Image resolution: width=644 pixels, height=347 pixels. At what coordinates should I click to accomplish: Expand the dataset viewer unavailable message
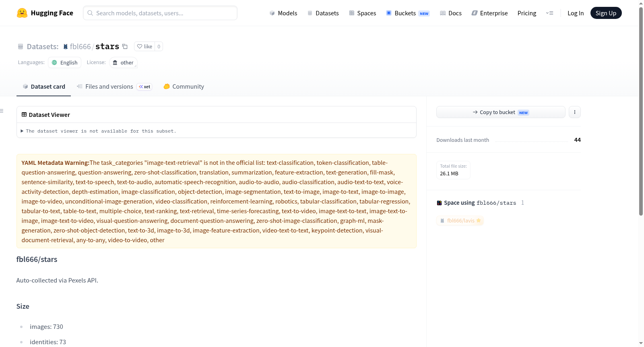(x=99, y=131)
